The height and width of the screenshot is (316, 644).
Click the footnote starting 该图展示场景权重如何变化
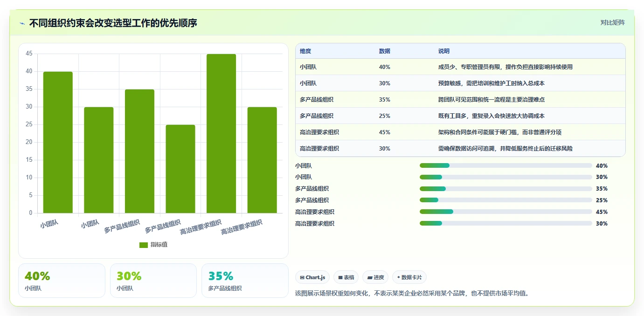coord(412,294)
